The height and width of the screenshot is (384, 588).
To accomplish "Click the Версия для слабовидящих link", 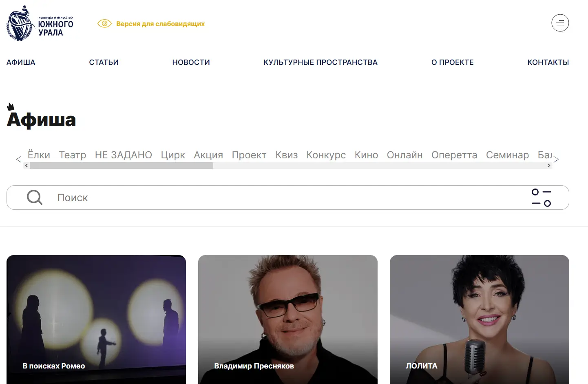I will (x=160, y=24).
